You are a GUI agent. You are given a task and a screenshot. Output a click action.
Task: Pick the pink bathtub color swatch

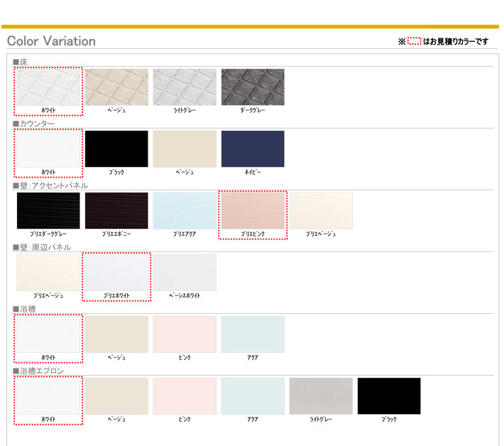coord(185,334)
